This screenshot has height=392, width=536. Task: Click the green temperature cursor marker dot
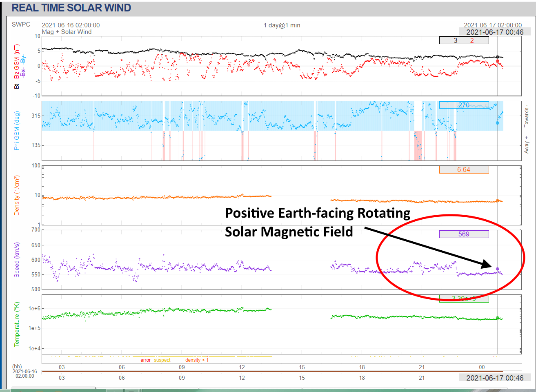(x=497, y=318)
